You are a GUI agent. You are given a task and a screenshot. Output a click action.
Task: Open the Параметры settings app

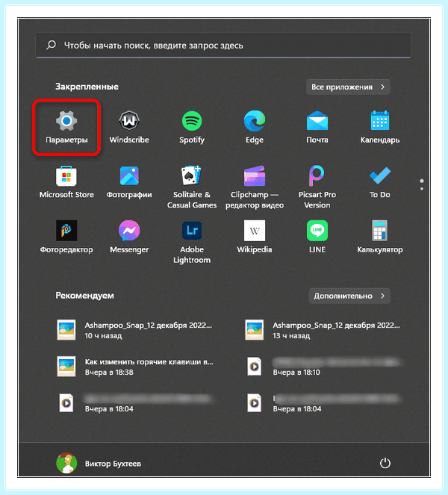pyautogui.click(x=66, y=127)
